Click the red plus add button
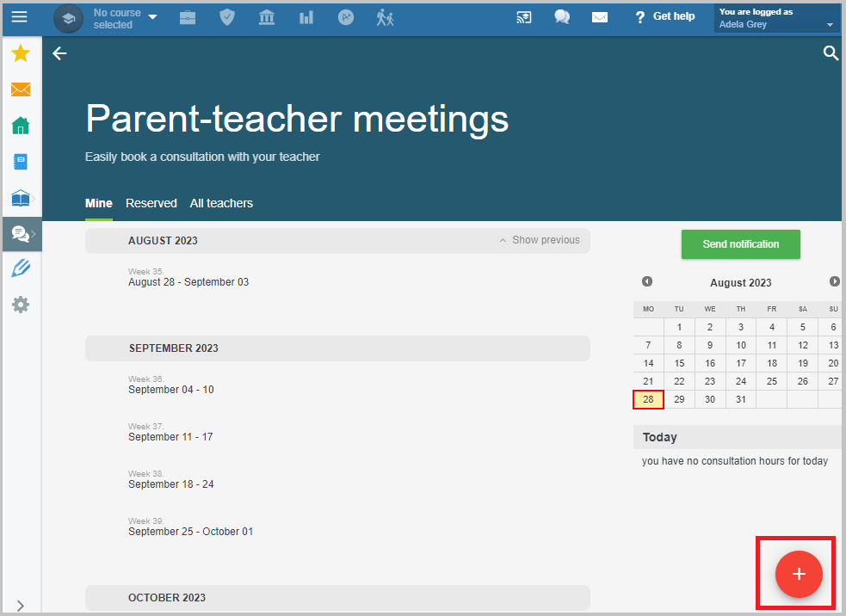Viewport: 846px width, 616px height. pyautogui.click(x=799, y=574)
